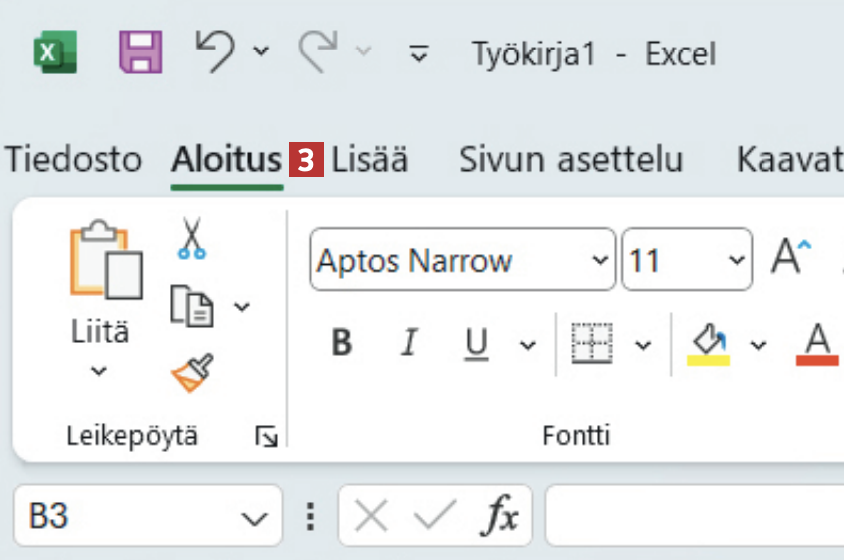
Task: Open Leikepöytä dialog launcher
Action: (x=266, y=436)
